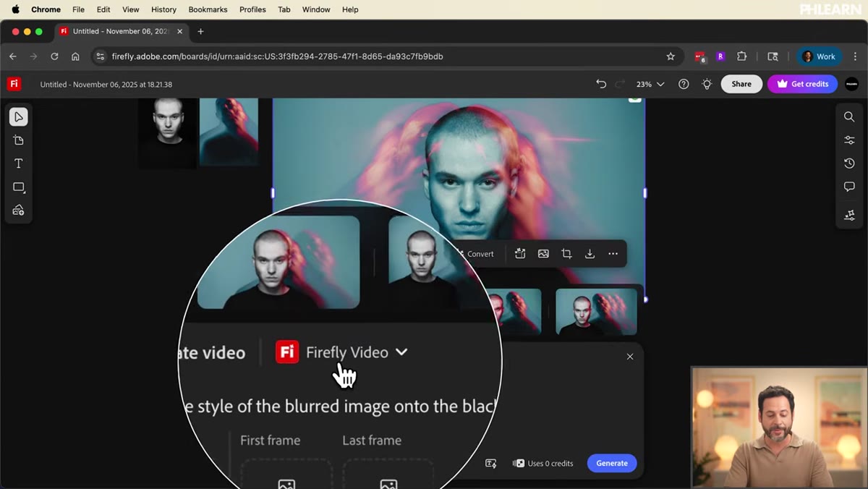Image resolution: width=868 pixels, height=489 pixels.
Task: Open the Bookmarks menu
Action: [x=208, y=9]
